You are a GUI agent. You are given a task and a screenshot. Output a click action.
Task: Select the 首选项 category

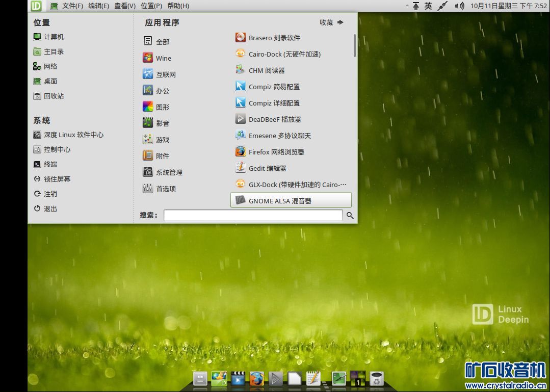coord(160,188)
